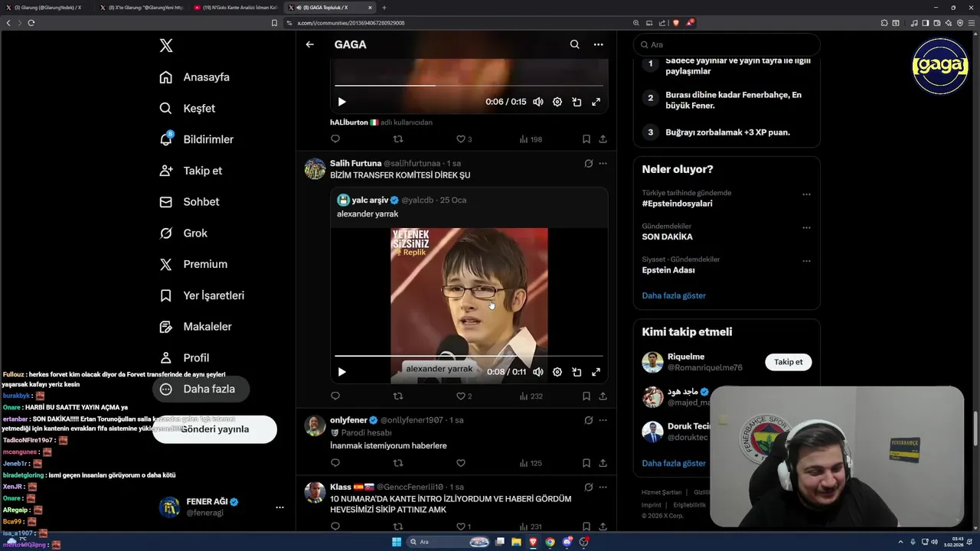This screenshot has height=551, width=980.
Task: Click taskbar Ara search box
Action: (x=449, y=542)
